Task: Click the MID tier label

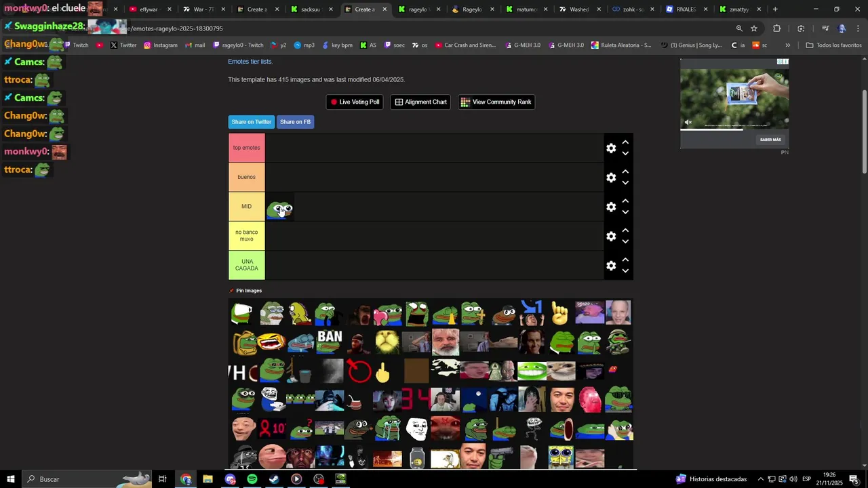Action: click(x=247, y=207)
